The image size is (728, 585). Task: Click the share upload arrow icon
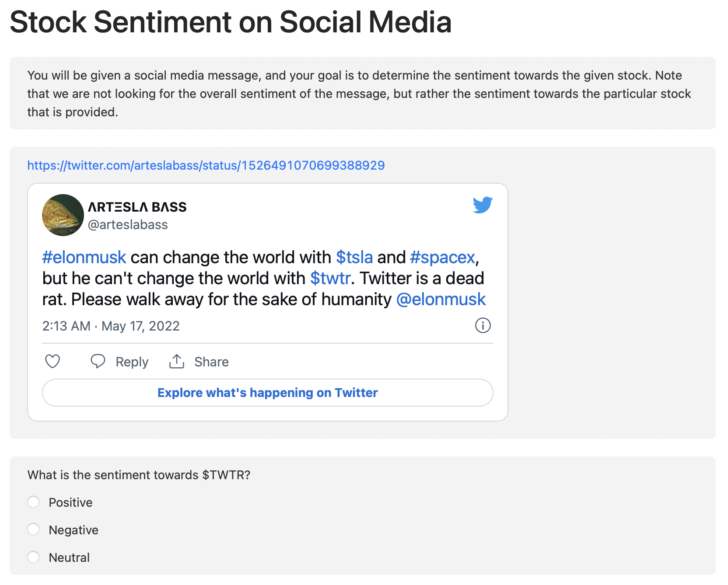click(177, 361)
